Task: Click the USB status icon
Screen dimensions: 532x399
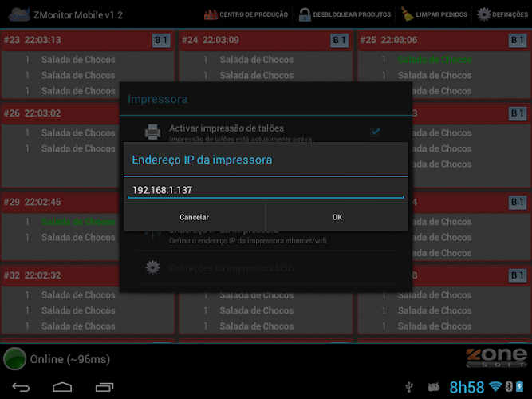Action: [409, 387]
